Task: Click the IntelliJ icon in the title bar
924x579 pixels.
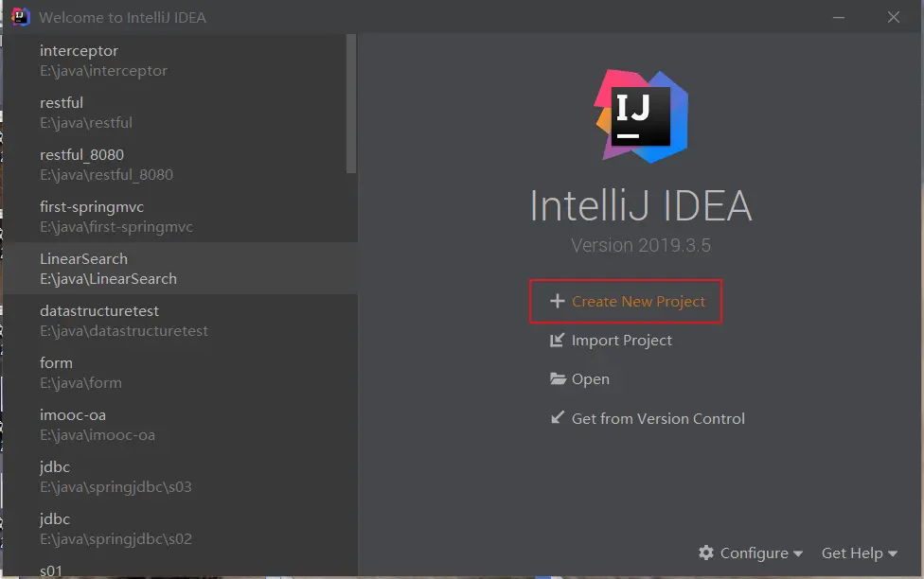Action: click(20, 17)
